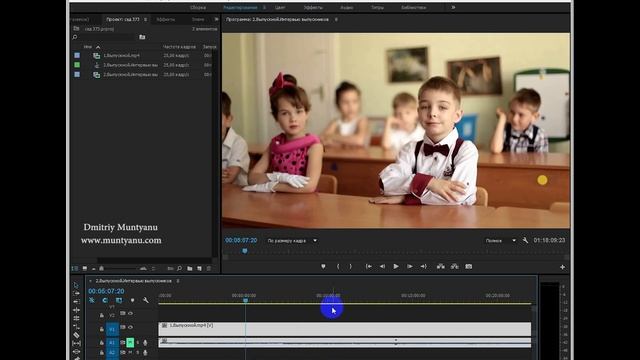The height and width of the screenshot is (360, 640).
Task: Switch to the Titles workspace
Action: [377, 7]
